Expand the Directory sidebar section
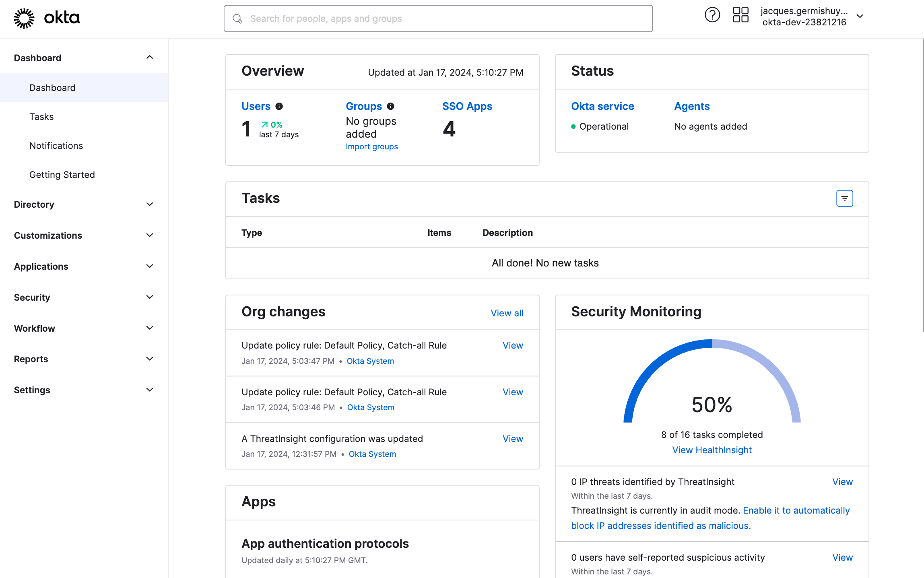Image resolution: width=924 pixels, height=578 pixels. (x=150, y=204)
